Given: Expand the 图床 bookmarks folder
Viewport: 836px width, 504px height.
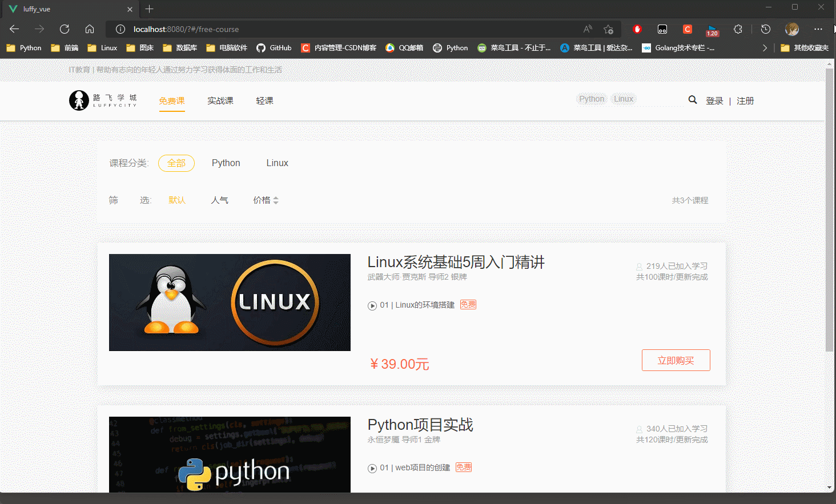Looking at the screenshot, I should pos(140,48).
